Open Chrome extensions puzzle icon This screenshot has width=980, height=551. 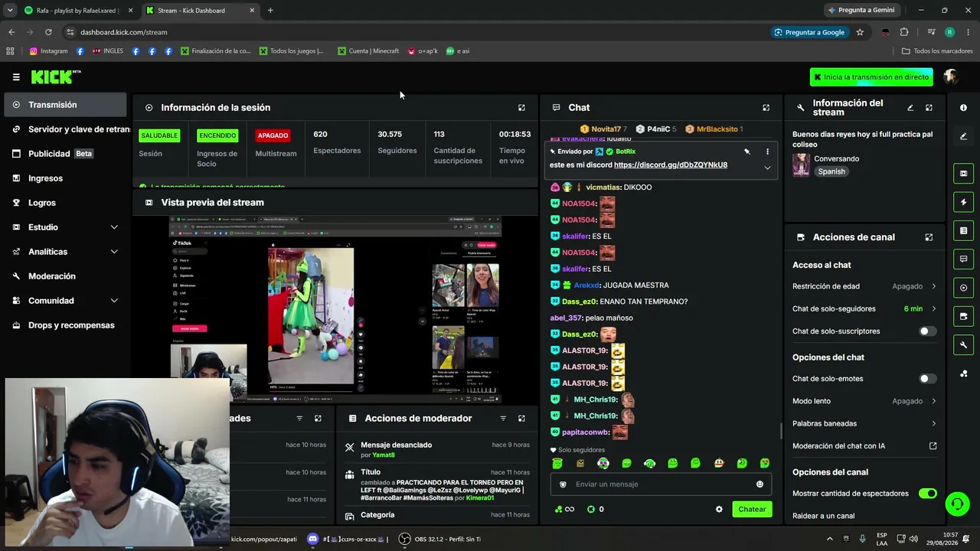[x=904, y=32]
